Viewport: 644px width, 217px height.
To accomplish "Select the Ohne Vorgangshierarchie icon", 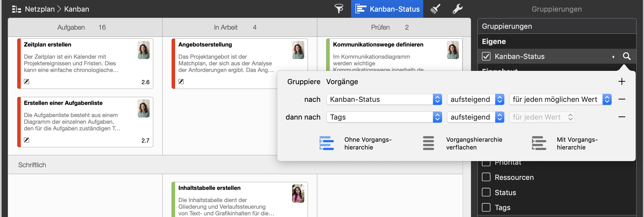I will click(327, 143).
